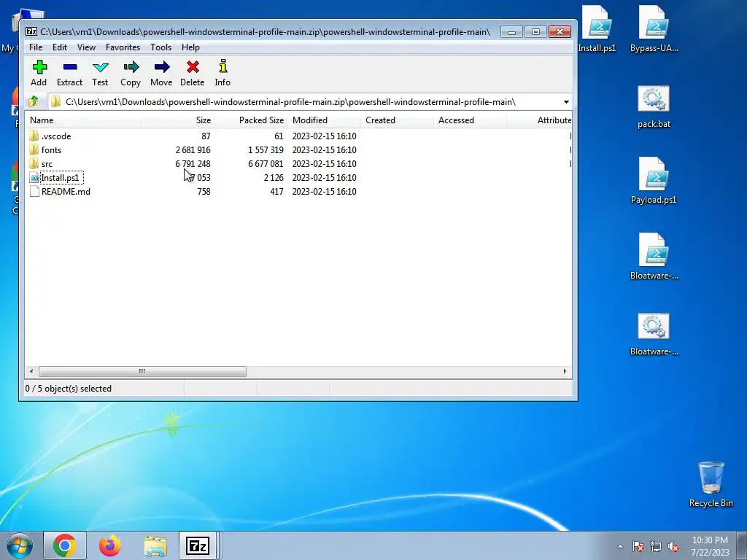Click packed size 6 677 081
This screenshot has width=747, height=560.
coord(266,164)
